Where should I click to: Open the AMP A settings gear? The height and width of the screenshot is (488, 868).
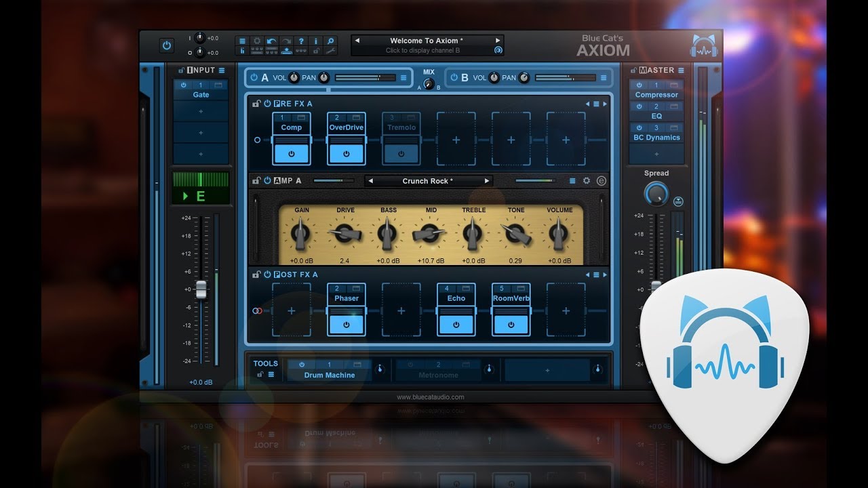point(587,181)
